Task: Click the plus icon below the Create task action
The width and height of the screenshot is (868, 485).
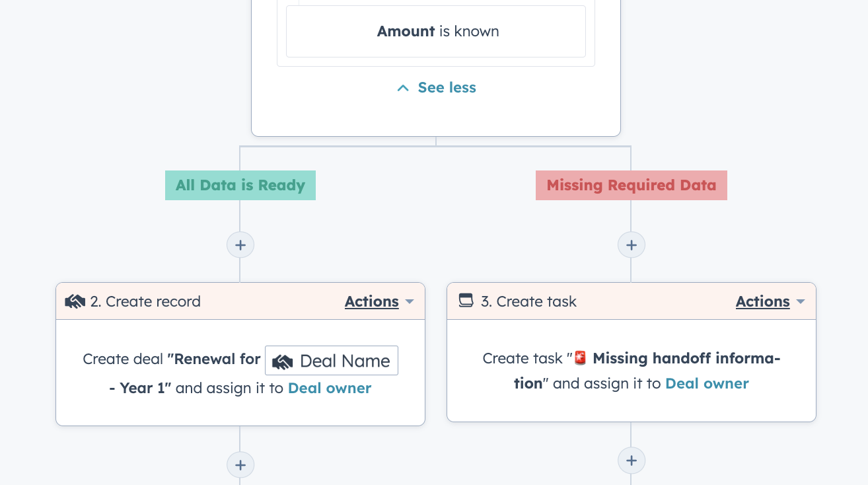Action: tap(631, 460)
